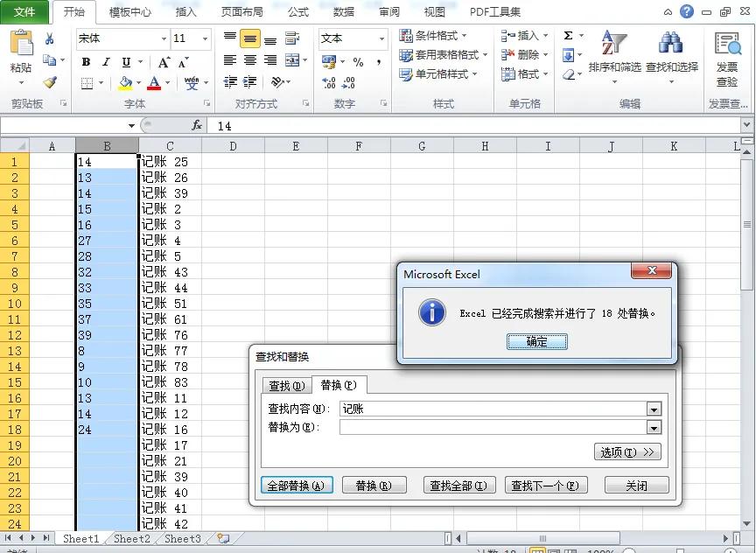Decrease font size with small A
756x553 pixels.
coord(183,62)
